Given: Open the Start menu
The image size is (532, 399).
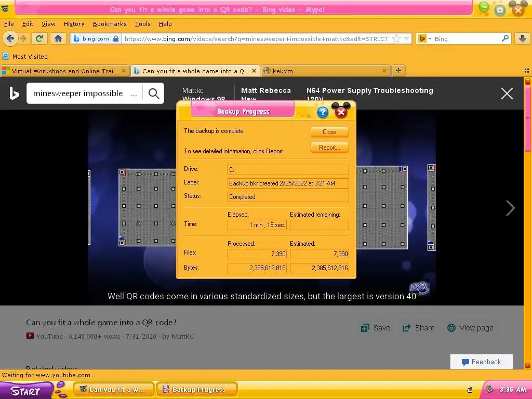Looking at the screenshot, I should [25, 391].
